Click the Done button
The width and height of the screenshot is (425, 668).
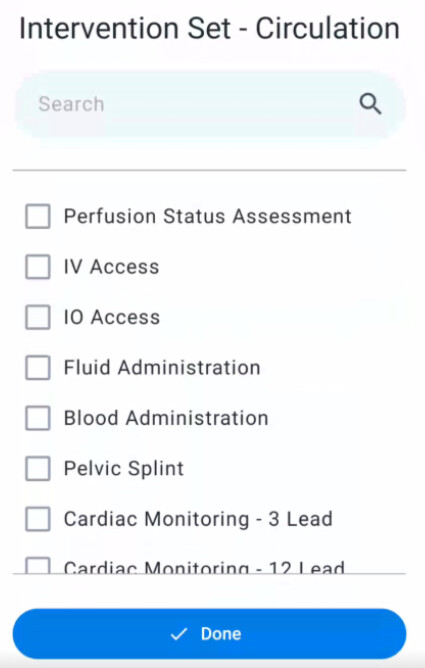[x=210, y=633]
